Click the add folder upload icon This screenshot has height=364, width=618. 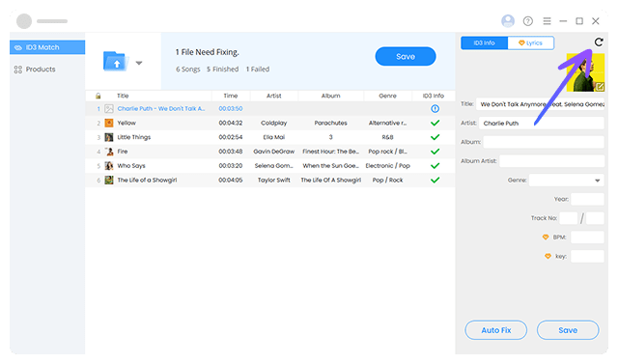(116, 62)
